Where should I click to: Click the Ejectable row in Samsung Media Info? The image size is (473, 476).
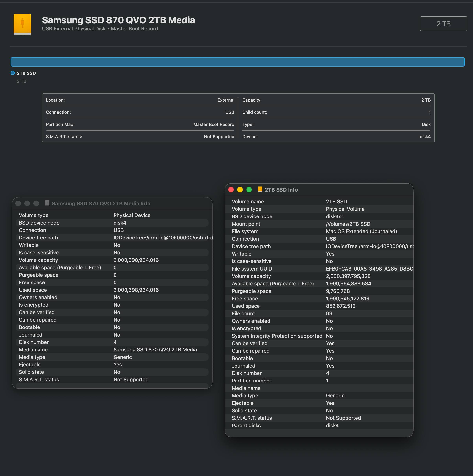pos(112,365)
